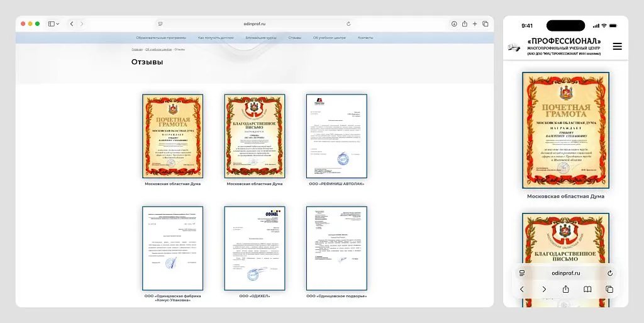The width and height of the screenshot is (644, 323).
Task: Open the mobile hamburger menu
Action: tap(617, 47)
